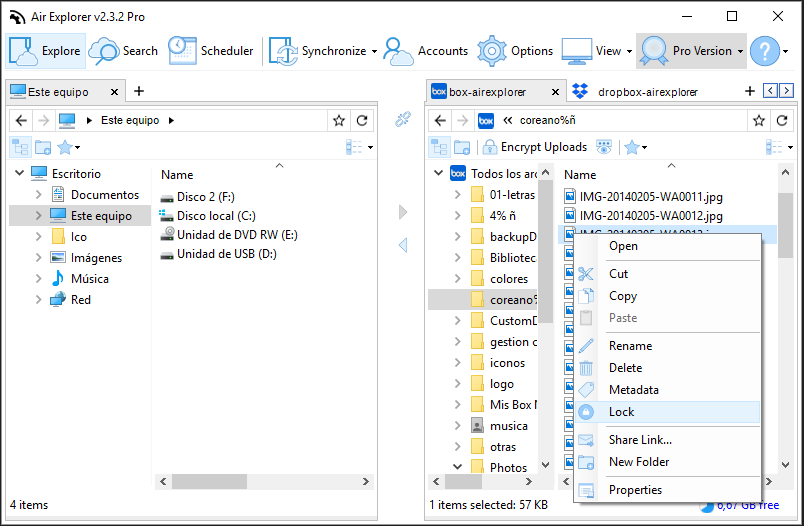Viewport: 804px width, 526px height.
Task: Click the blue help question mark icon
Action: click(x=765, y=51)
